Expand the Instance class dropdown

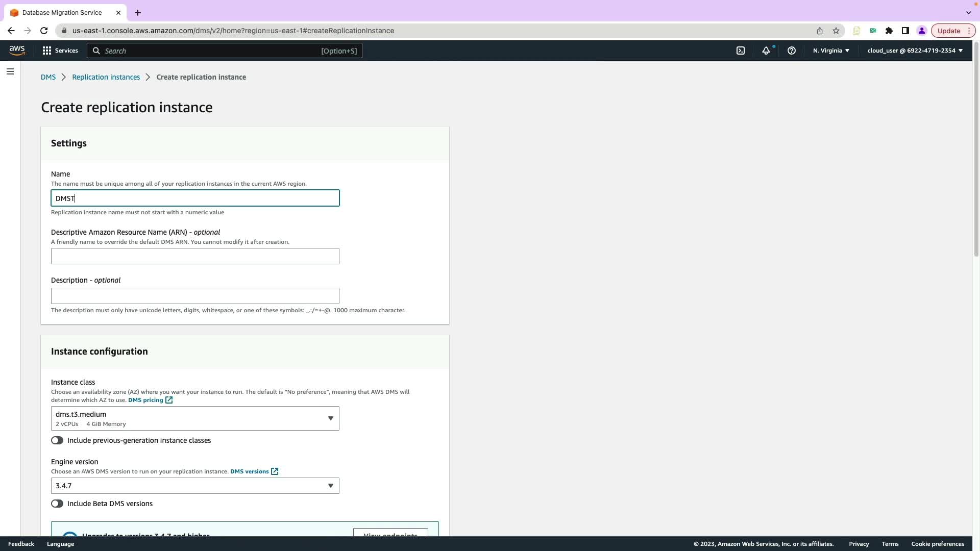pos(195,418)
